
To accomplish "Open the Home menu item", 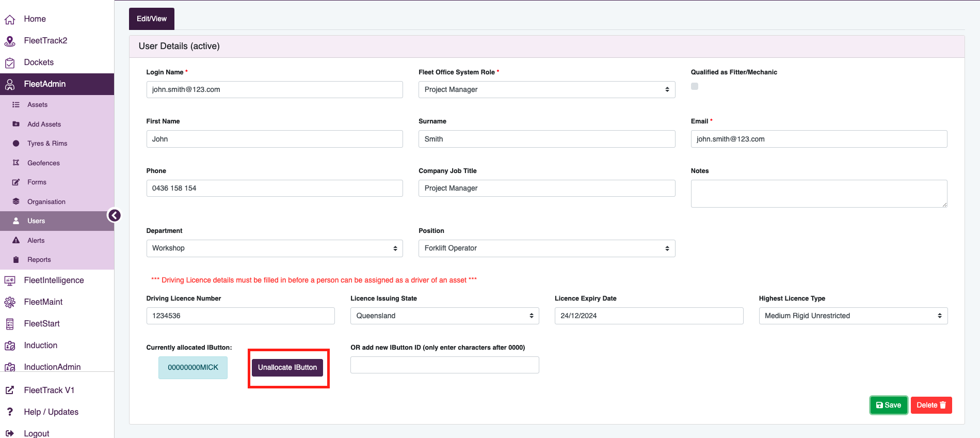I will tap(35, 19).
